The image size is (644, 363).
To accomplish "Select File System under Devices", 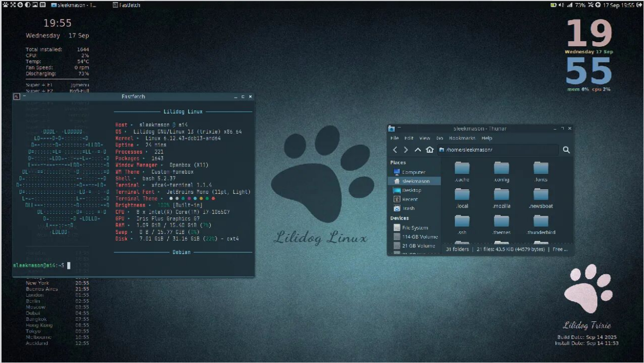I will (x=413, y=227).
